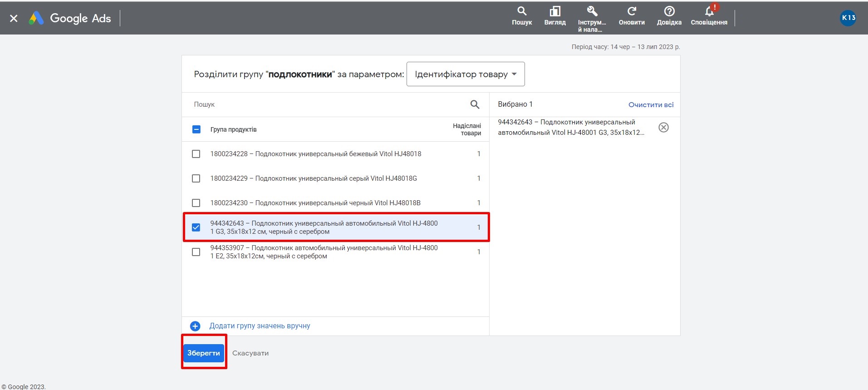Viewport: 868px width, 390px height.
Task: Click the plus icon to add values manually
Action: coord(195,326)
